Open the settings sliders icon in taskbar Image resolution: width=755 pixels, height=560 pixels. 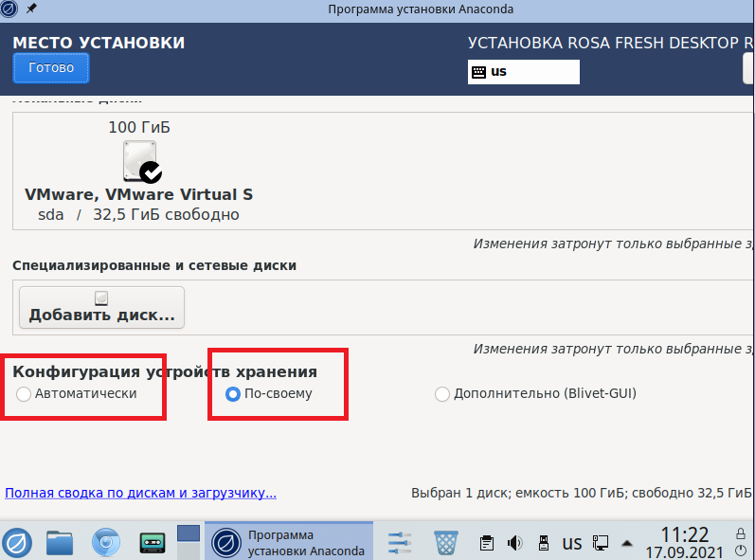pos(400,543)
